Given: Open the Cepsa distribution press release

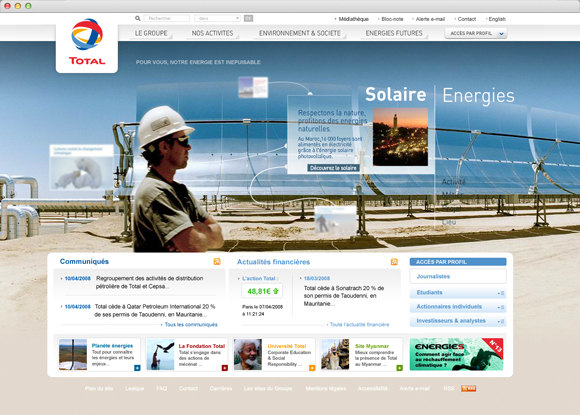Looking at the screenshot, I should tap(149, 282).
